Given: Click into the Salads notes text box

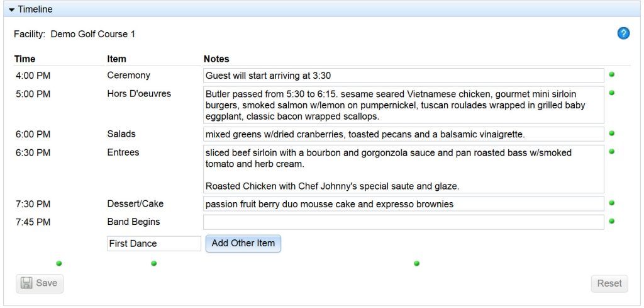Looking at the screenshot, I should click(404, 134).
